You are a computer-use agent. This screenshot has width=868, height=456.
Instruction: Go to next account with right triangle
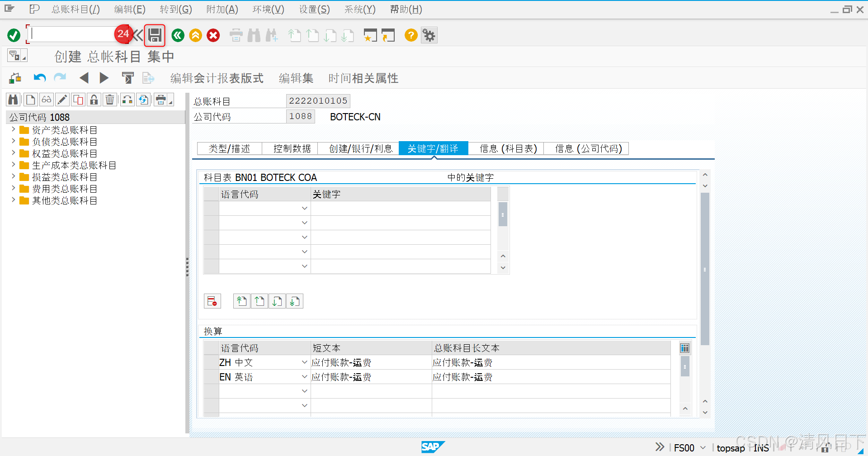104,78
